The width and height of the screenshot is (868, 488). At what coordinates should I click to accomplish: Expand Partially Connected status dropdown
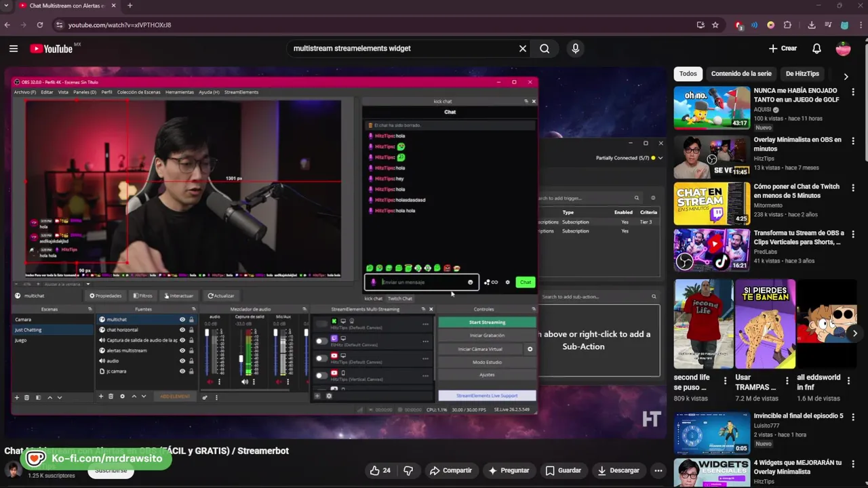[660, 158]
